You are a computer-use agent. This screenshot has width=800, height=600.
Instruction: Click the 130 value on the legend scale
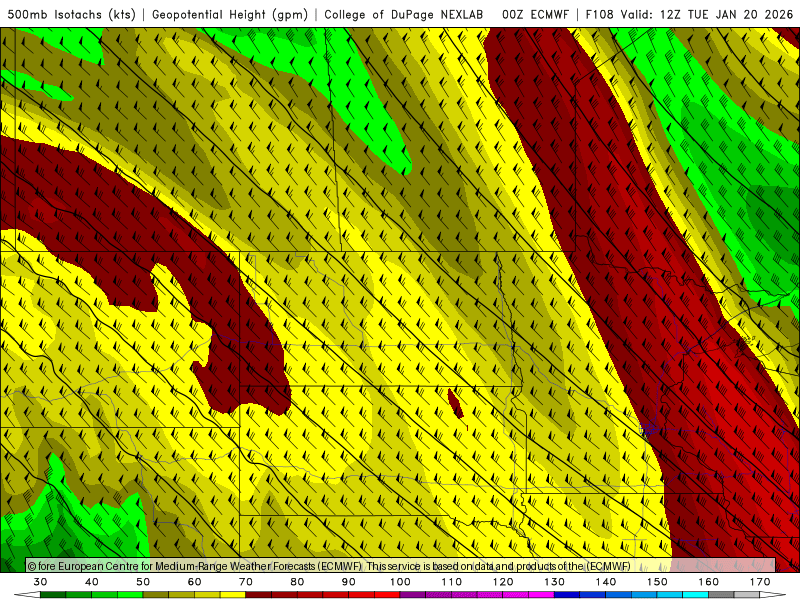point(555,582)
